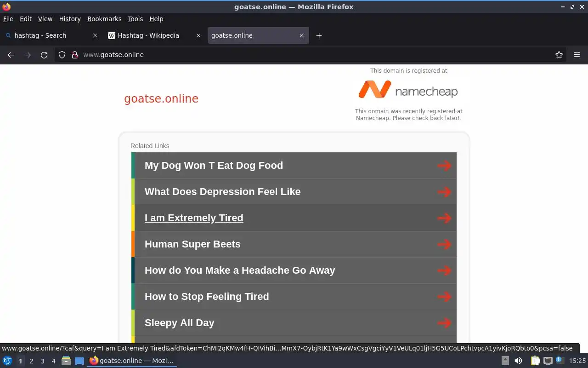Screen dimensions: 588x368
Task: Switch to workspace 4
Action: click(x=53, y=361)
